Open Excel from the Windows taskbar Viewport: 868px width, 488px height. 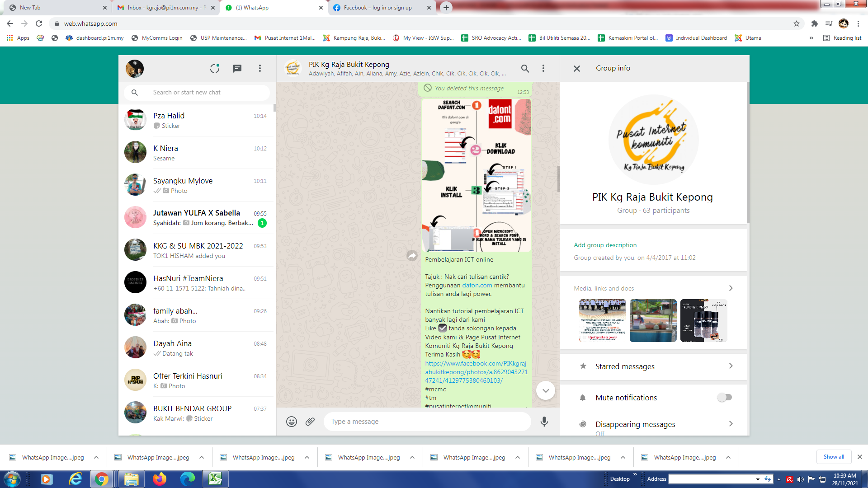[215, 479]
